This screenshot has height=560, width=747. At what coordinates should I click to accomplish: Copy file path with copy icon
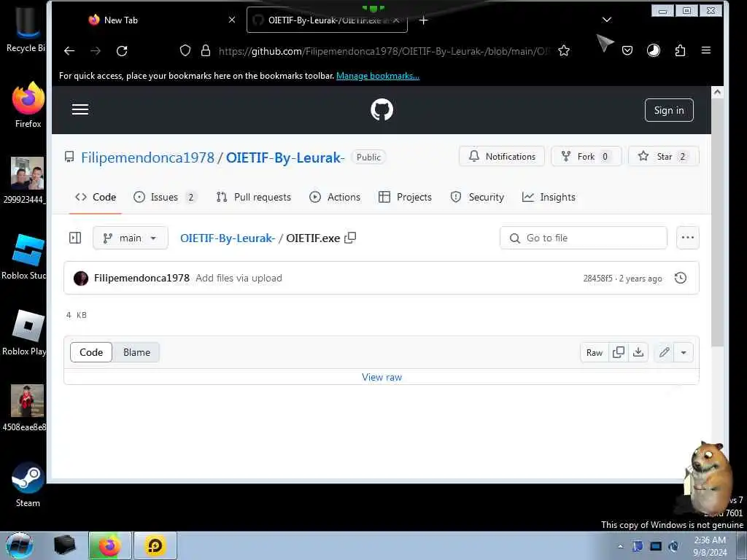click(x=350, y=238)
